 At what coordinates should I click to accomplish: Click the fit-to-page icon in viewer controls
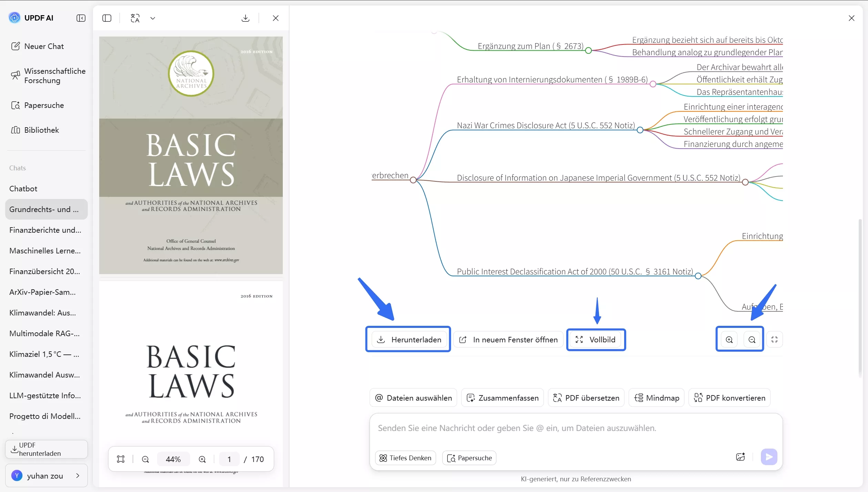click(120, 459)
